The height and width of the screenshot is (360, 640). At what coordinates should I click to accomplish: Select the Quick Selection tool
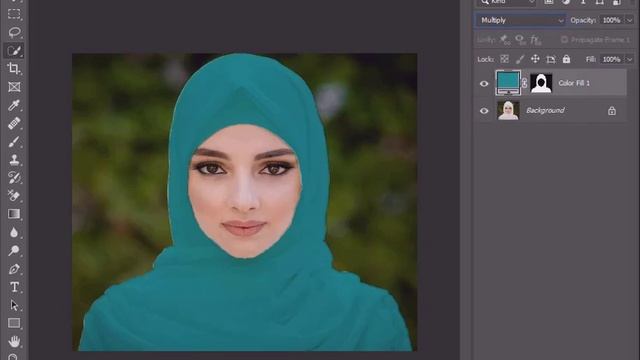click(14, 51)
